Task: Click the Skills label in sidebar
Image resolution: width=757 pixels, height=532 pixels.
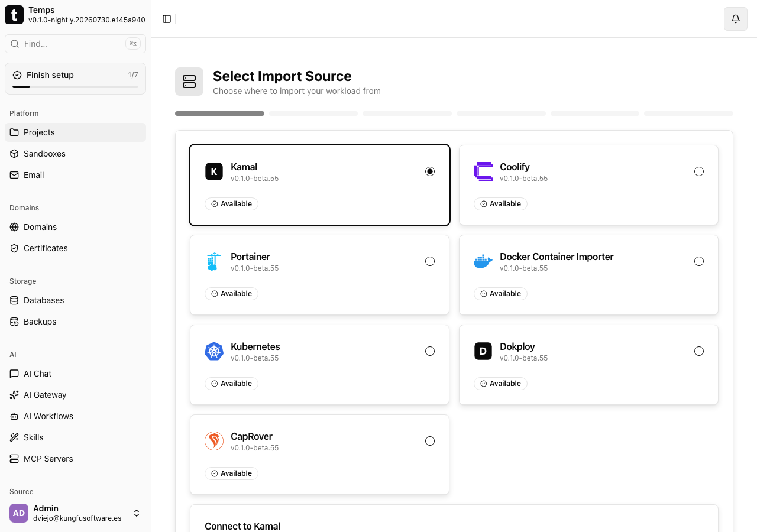Action: tap(34, 437)
